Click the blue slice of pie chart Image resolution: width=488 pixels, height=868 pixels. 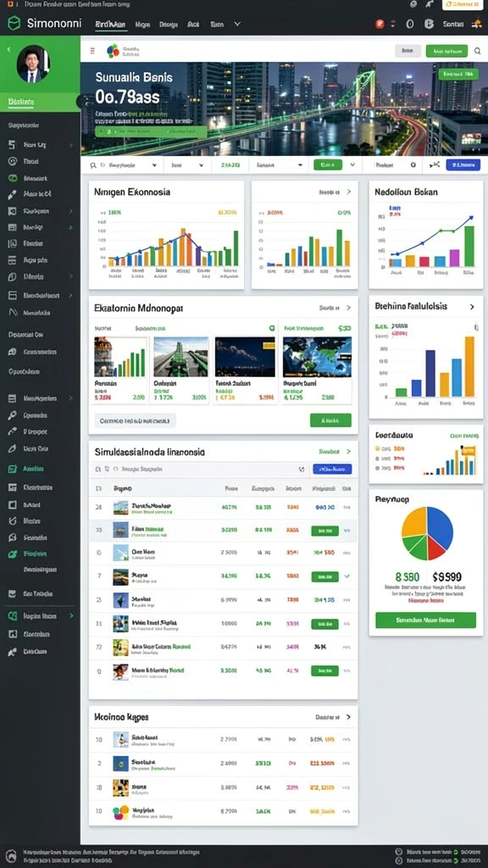pyautogui.click(x=441, y=526)
